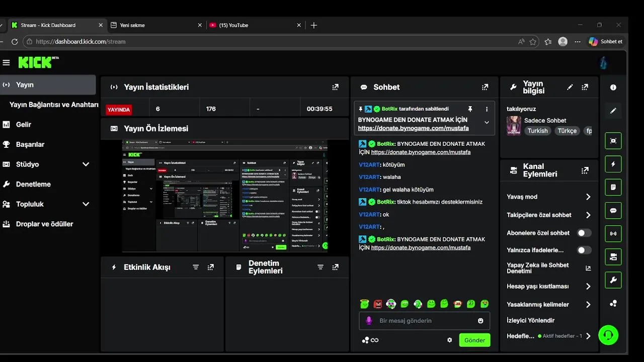Open channel points icon below chat input
Screen dimensions: 644x362
(x=366, y=340)
